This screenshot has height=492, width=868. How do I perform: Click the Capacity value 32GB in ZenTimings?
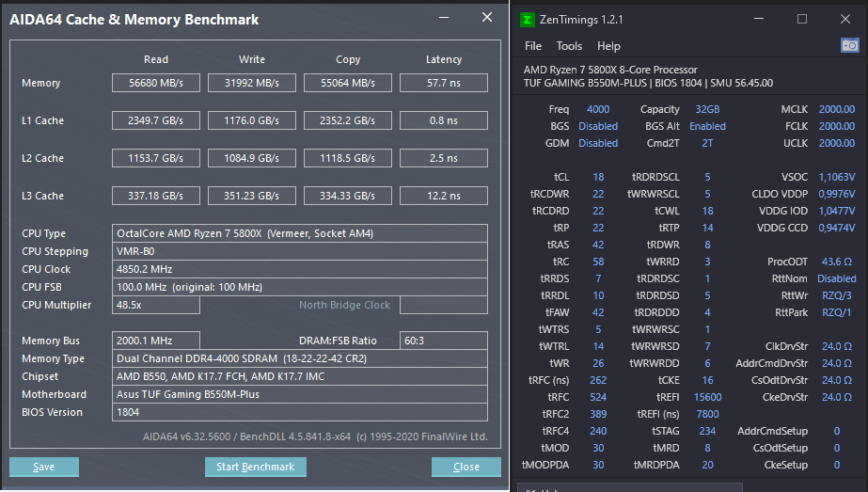(707, 109)
